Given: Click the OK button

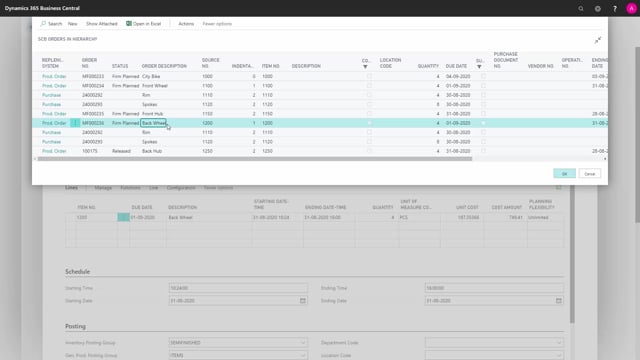Looking at the screenshot, I should [564, 173].
